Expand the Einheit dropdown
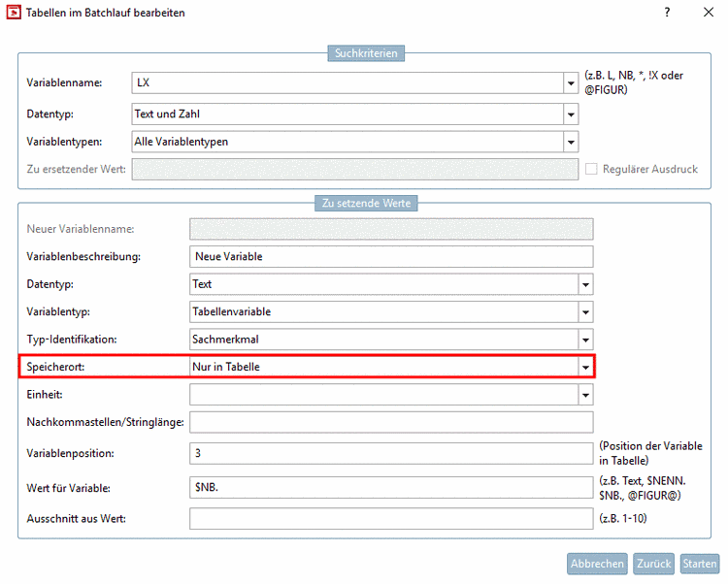 (x=585, y=395)
